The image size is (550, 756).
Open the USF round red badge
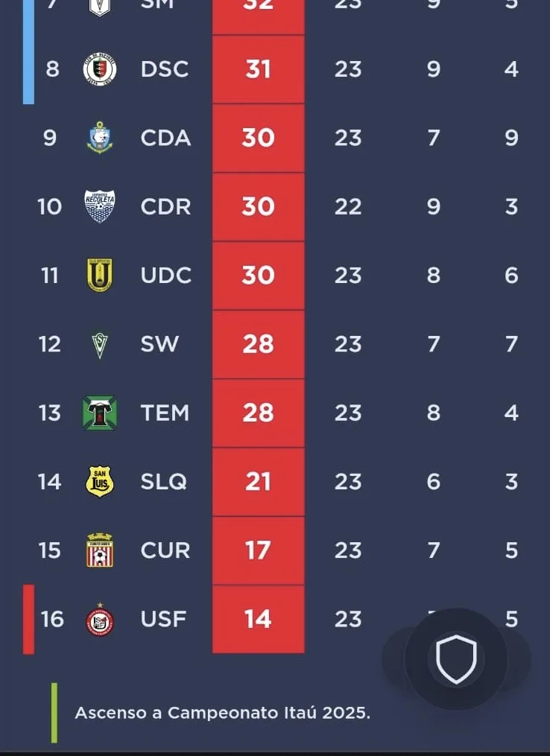pyautogui.click(x=100, y=620)
